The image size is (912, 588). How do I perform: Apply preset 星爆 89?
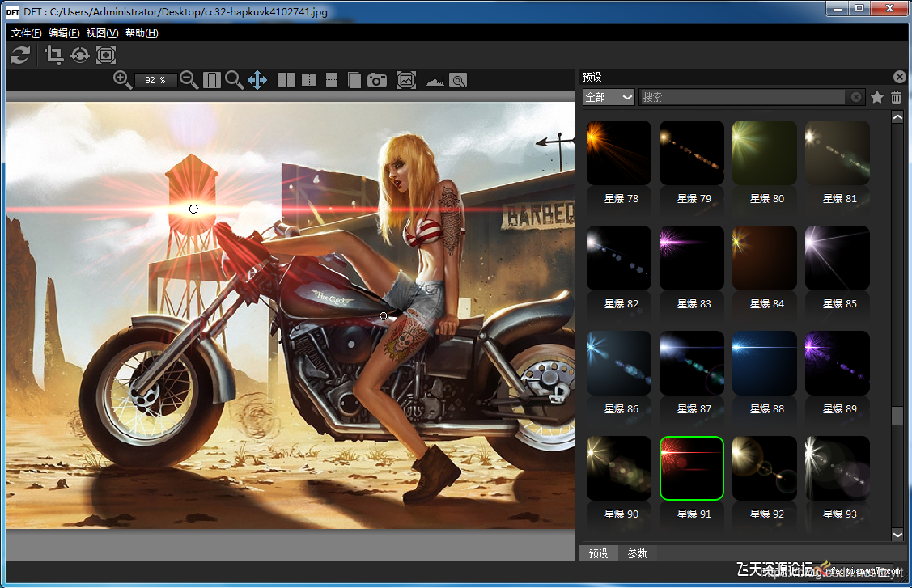click(x=838, y=363)
